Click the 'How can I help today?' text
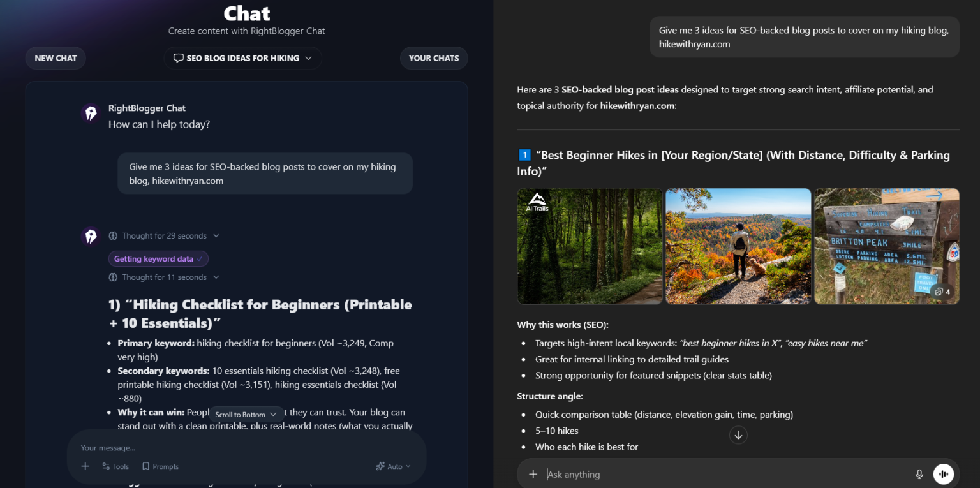Image resolution: width=980 pixels, height=488 pixels. (x=159, y=124)
